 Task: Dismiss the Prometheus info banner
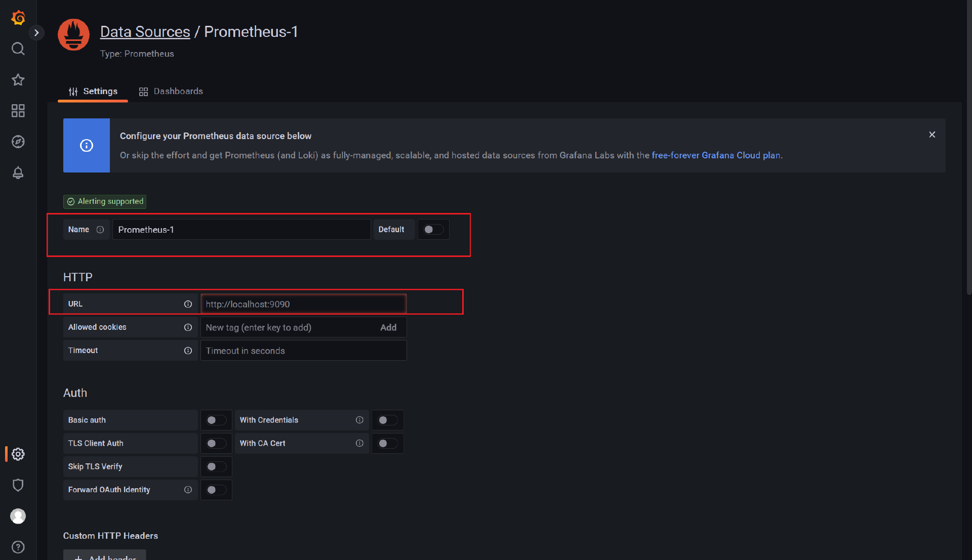pyautogui.click(x=932, y=135)
